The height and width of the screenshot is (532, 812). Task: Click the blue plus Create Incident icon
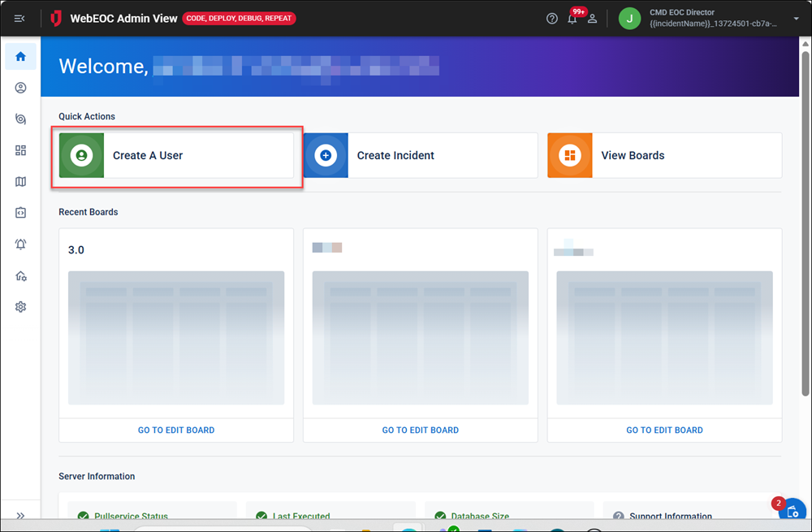(x=326, y=155)
